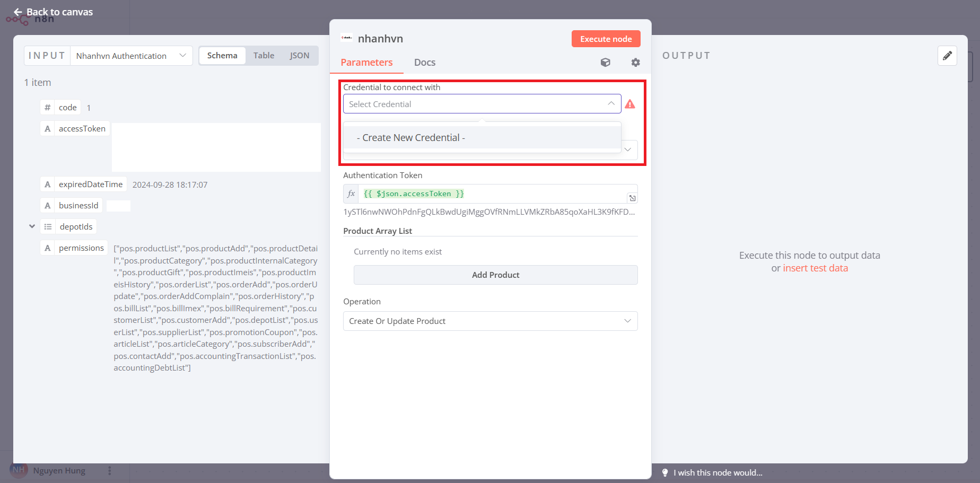Switch input view to JSON

coord(299,56)
